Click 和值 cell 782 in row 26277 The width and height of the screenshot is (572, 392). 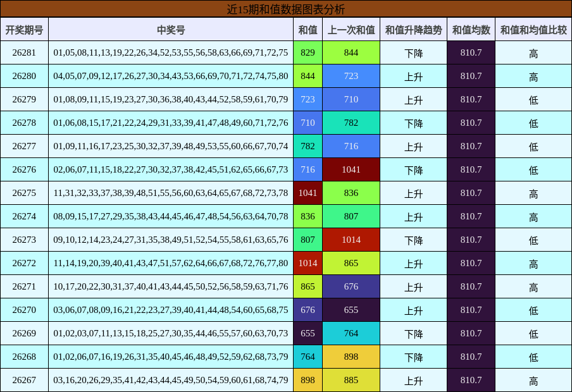[x=308, y=146]
